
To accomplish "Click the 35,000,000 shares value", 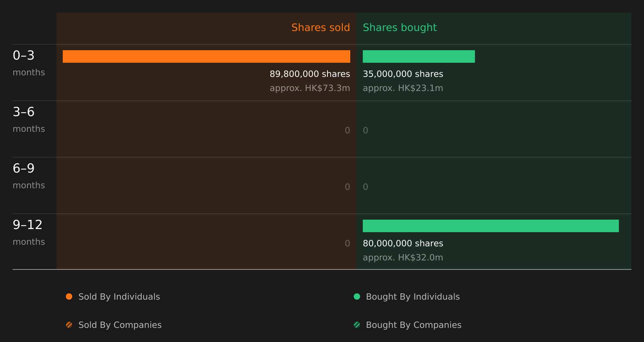I will (403, 74).
